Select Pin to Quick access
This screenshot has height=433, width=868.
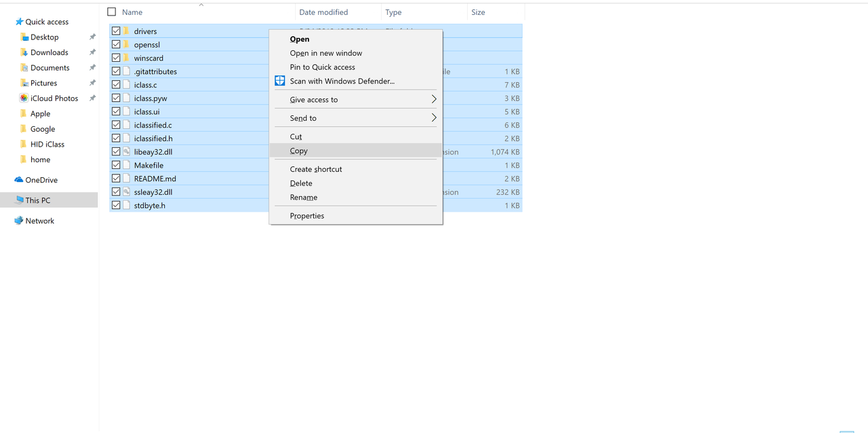pyautogui.click(x=323, y=67)
